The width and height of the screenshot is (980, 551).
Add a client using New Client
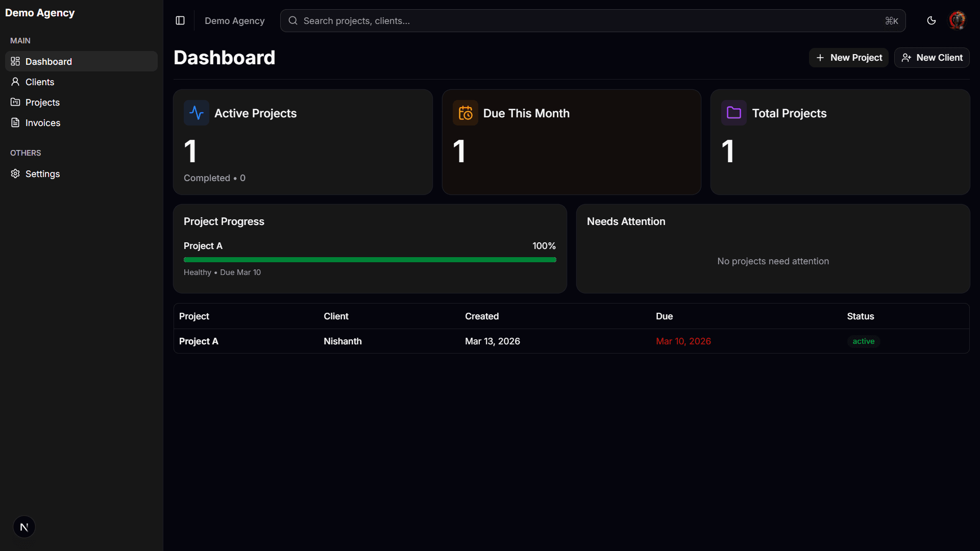[x=932, y=57]
